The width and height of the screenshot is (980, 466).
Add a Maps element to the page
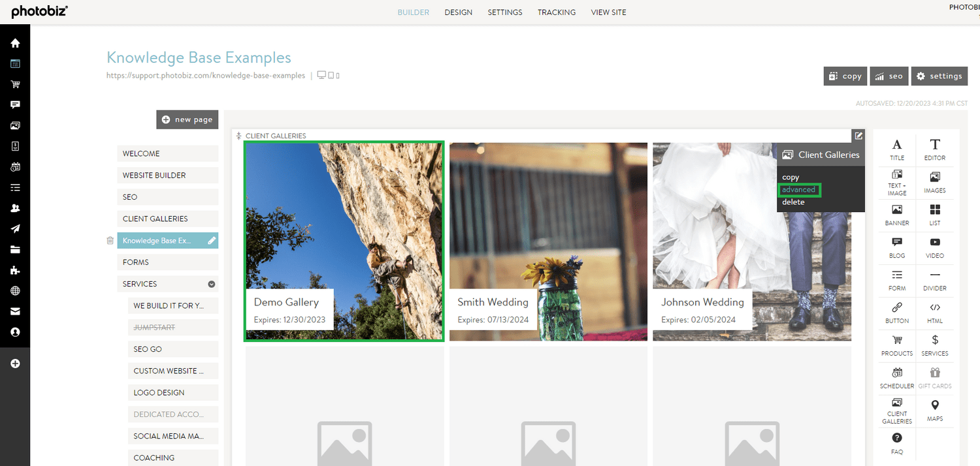(934, 411)
